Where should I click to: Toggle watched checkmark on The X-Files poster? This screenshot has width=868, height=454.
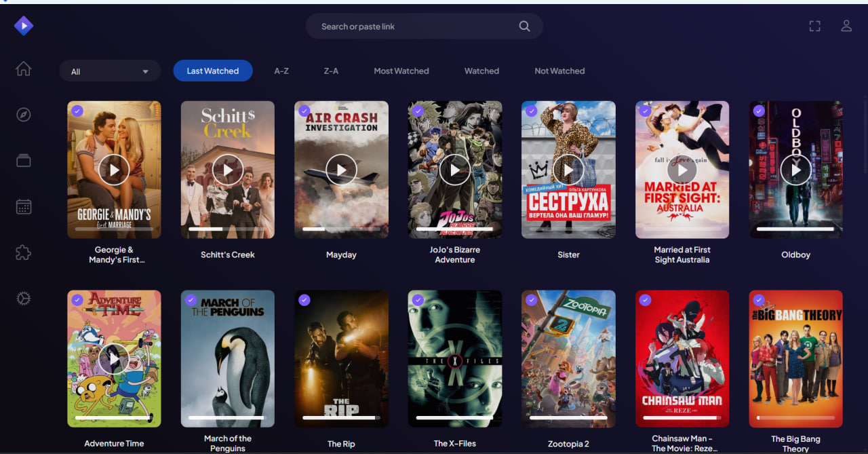(418, 300)
